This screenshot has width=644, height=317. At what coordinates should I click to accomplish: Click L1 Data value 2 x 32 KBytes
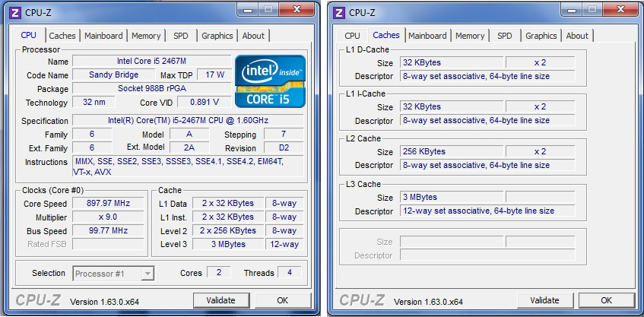[x=228, y=203]
